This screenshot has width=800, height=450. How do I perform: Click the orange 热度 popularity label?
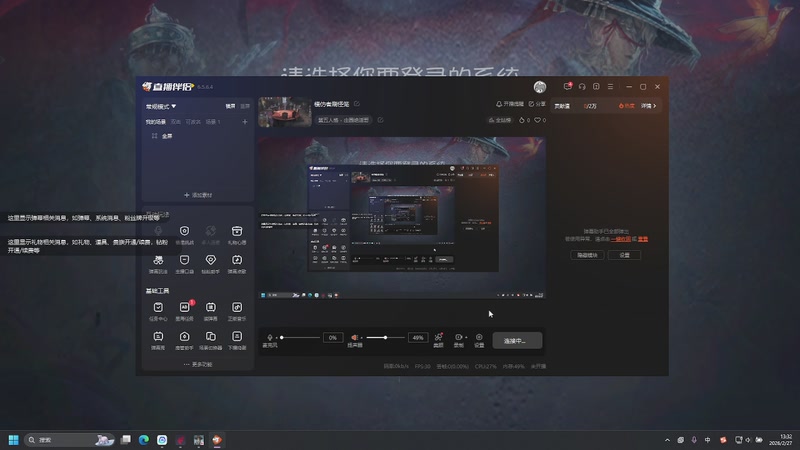(627, 106)
